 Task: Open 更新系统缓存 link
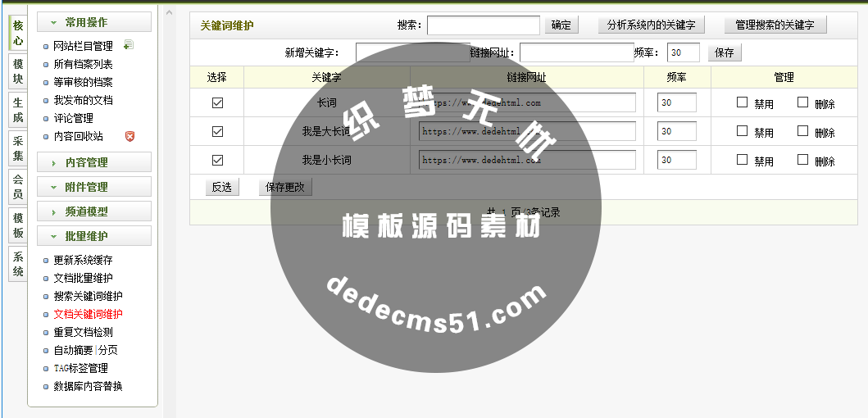tap(83, 260)
